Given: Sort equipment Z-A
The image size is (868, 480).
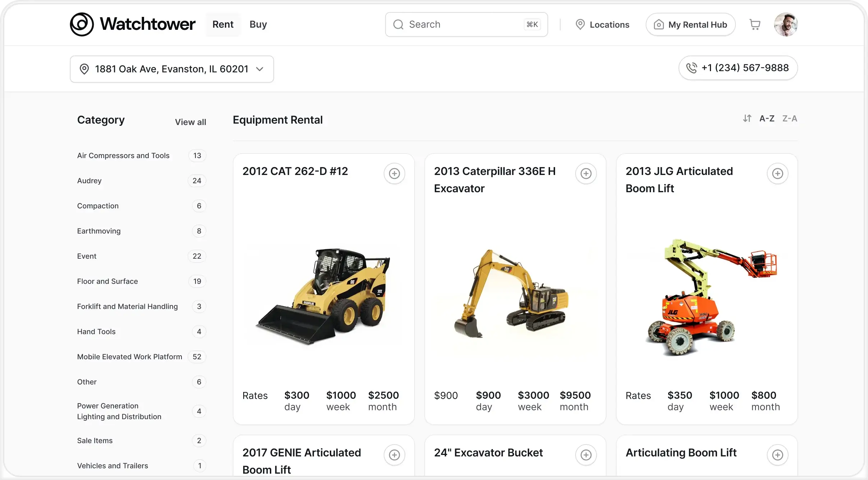Looking at the screenshot, I should 790,119.
